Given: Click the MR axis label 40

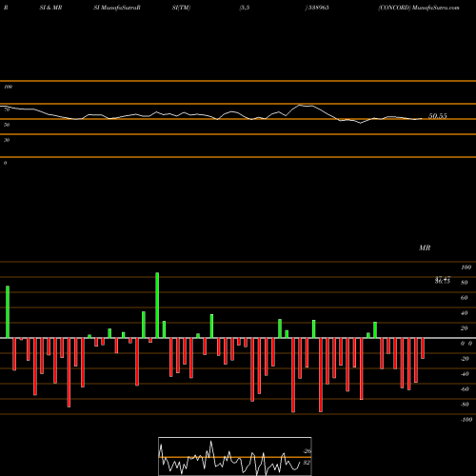Looking at the screenshot, I should click(465, 313).
